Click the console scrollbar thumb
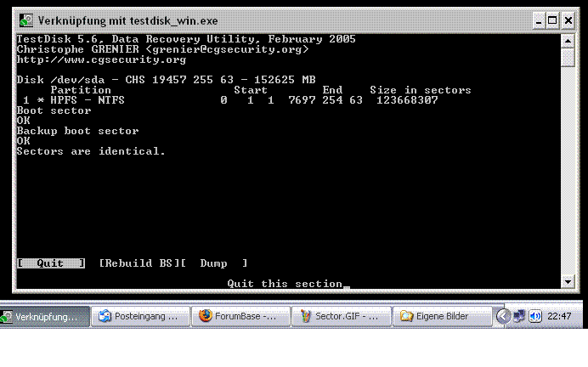This screenshot has width=588, height=367. tap(568, 58)
